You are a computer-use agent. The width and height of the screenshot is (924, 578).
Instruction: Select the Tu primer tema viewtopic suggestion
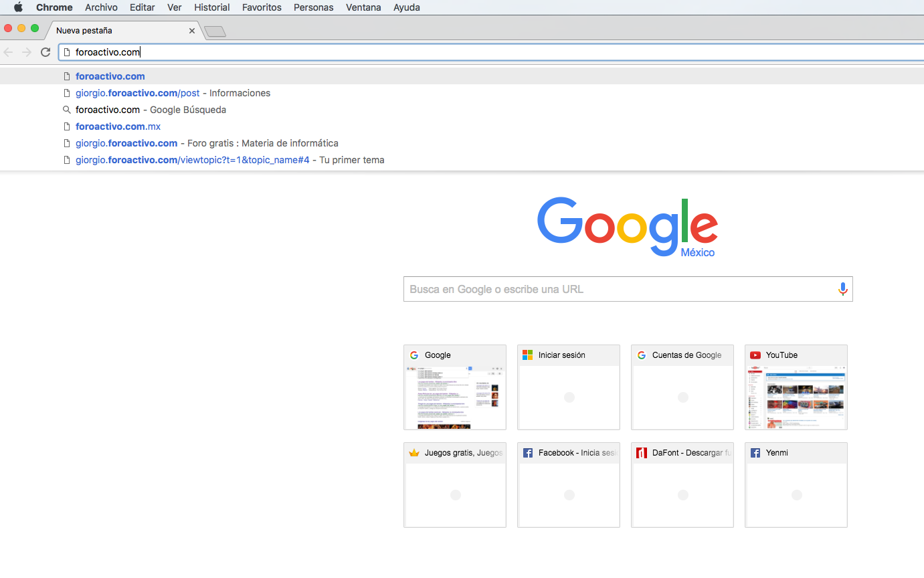(x=462, y=160)
